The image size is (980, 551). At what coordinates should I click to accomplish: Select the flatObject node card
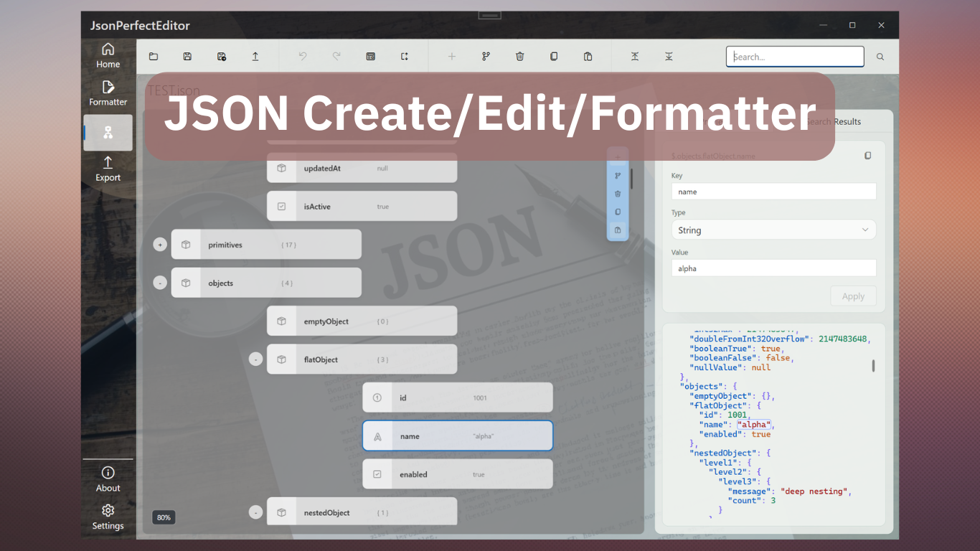(362, 359)
